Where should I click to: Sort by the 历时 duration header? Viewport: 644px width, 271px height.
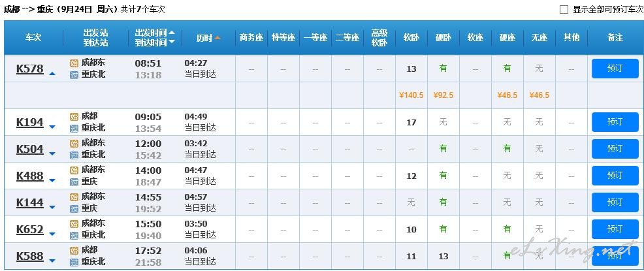[x=204, y=38]
